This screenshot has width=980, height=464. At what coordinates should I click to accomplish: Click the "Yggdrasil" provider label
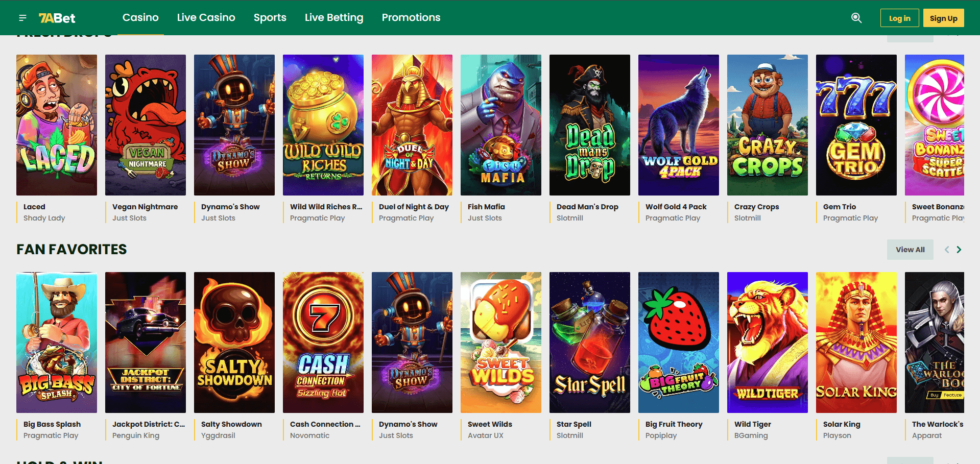[x=218, y=435]
